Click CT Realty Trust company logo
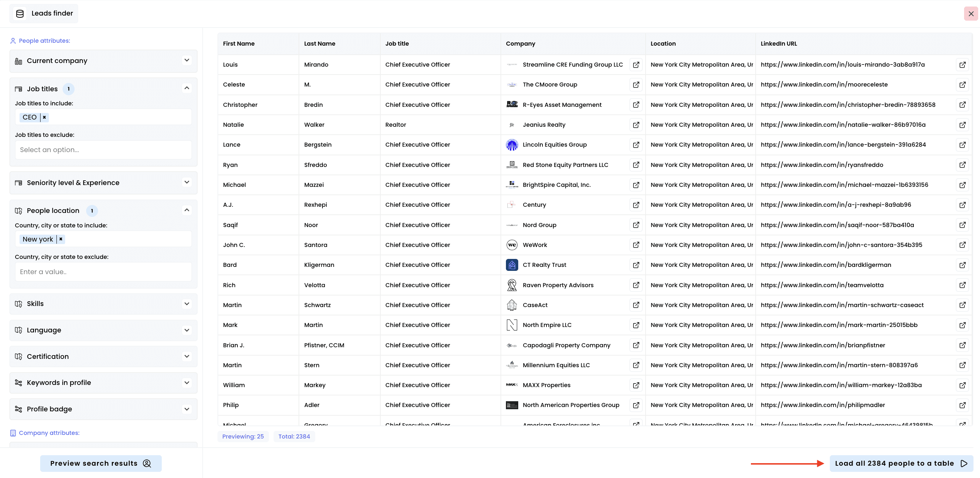980x478 pixels. click(512, 265)
